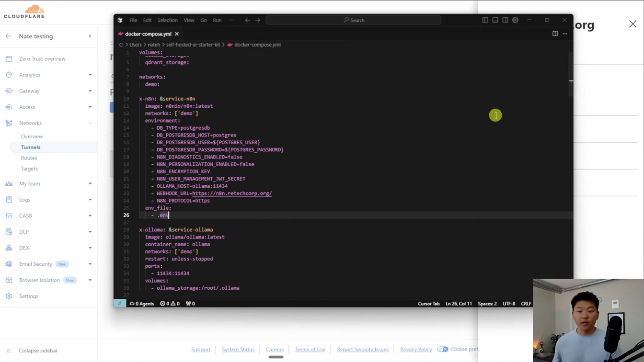Close the Cloudflare side panel with X
The width and height of the screenshot is (644, 362).
point(632,24)
